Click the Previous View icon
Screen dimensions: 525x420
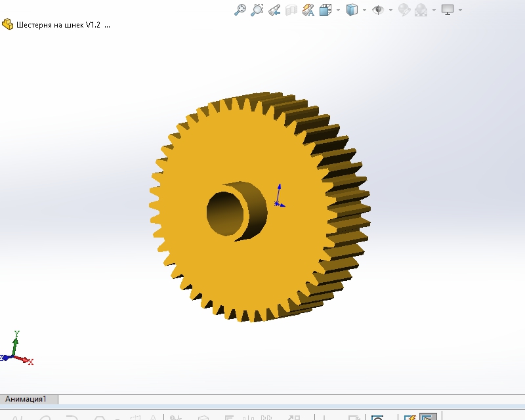274,10
